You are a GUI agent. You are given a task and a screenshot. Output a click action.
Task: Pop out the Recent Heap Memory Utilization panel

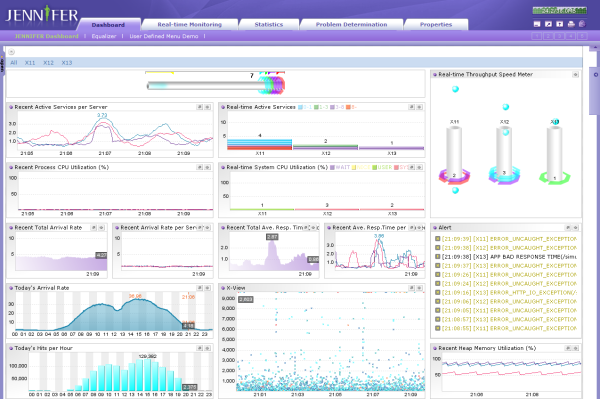pyautogui.click(x=568, y=348)
